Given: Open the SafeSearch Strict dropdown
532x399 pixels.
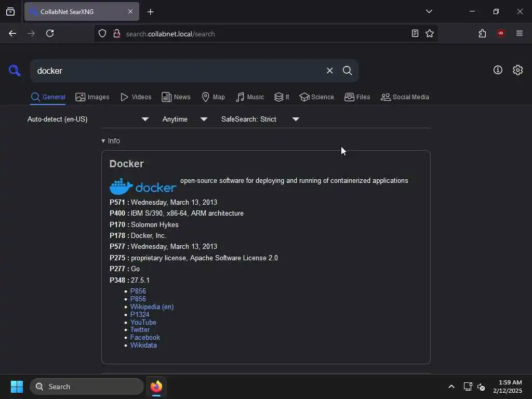Looking at the screenshot, I should 260,119.
